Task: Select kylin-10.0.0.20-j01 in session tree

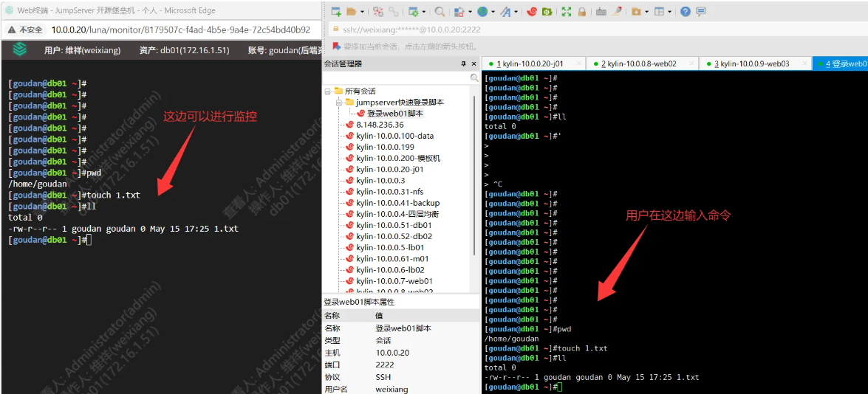Action: click(390, 169)
